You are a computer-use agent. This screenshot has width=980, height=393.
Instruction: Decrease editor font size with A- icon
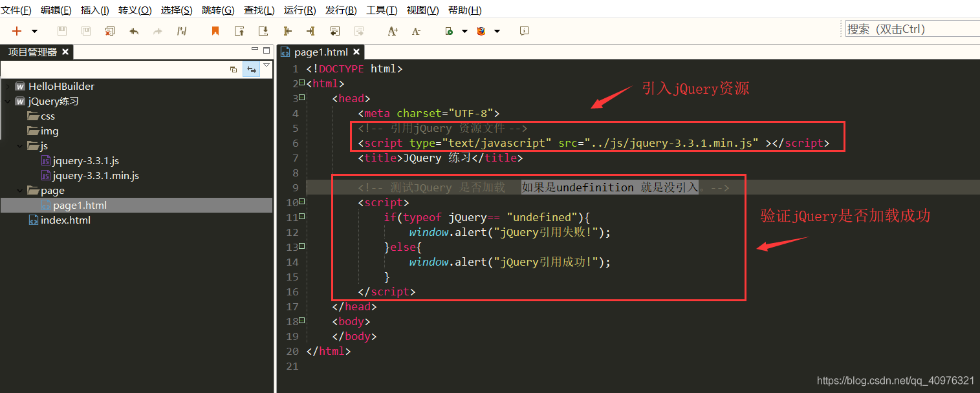[415, 30]
